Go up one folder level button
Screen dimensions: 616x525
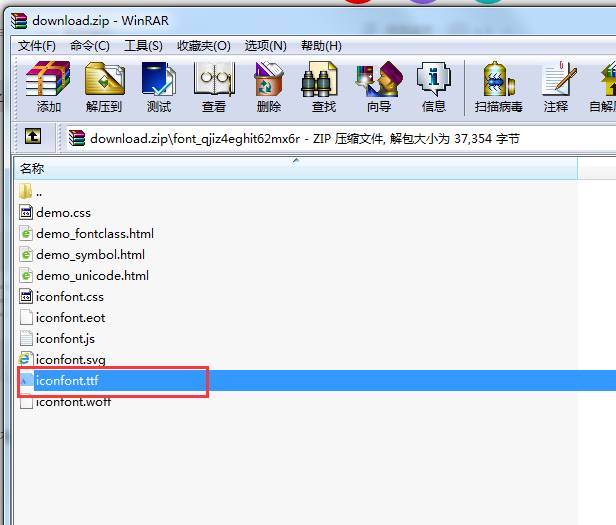click(33, 136)
